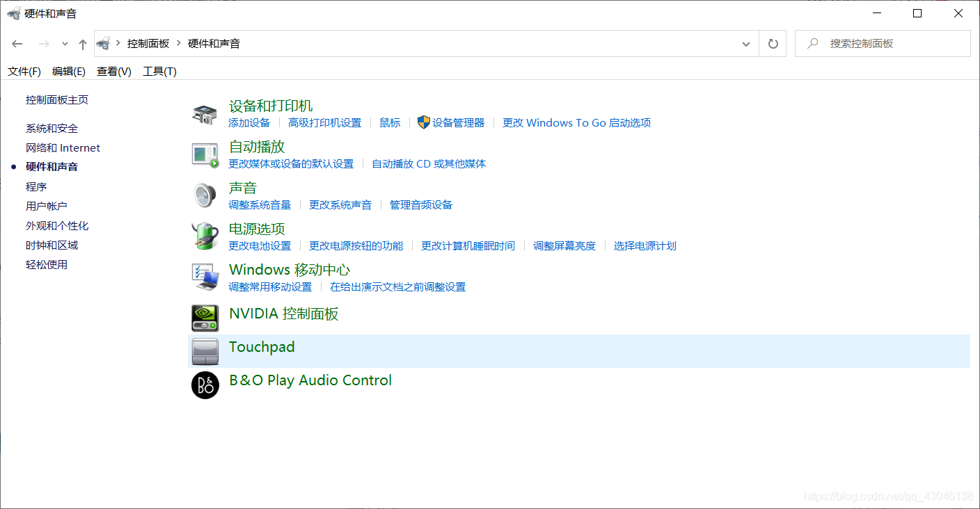
Task: Click 更改系统声音
Action: (x=340, y=204)
